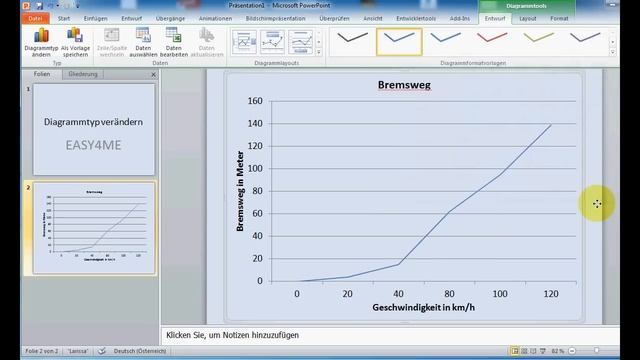Viewport: 640px width, 360px height.
Task: Select the axis title Geschwindigkeit in km/h
Action: [x=423, y=307]
